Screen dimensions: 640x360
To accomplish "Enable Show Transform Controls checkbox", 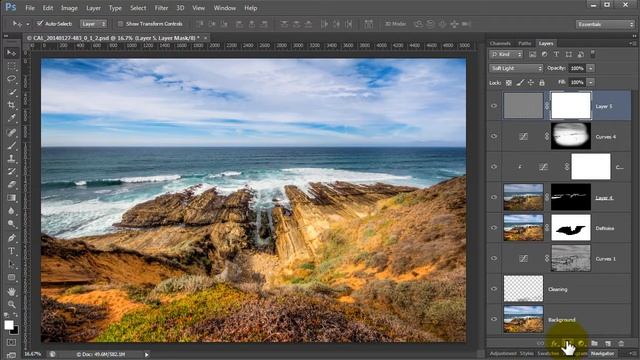I will click(x=120, y=24).
